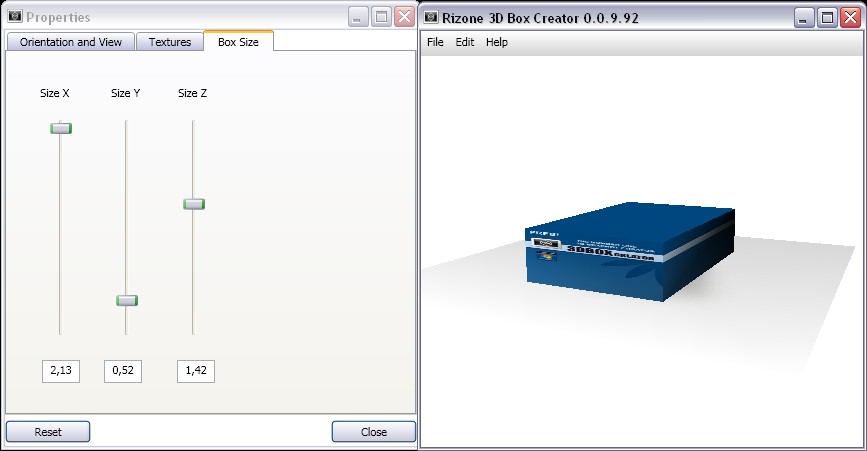Select the Box Size tab
This screenshot has width=867, height=451.
(x=238, y=41)
